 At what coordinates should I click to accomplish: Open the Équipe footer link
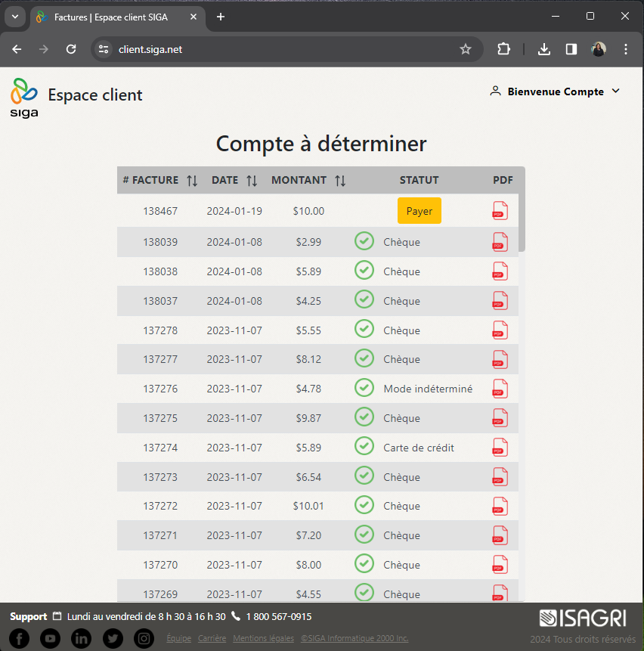[179, 638]
